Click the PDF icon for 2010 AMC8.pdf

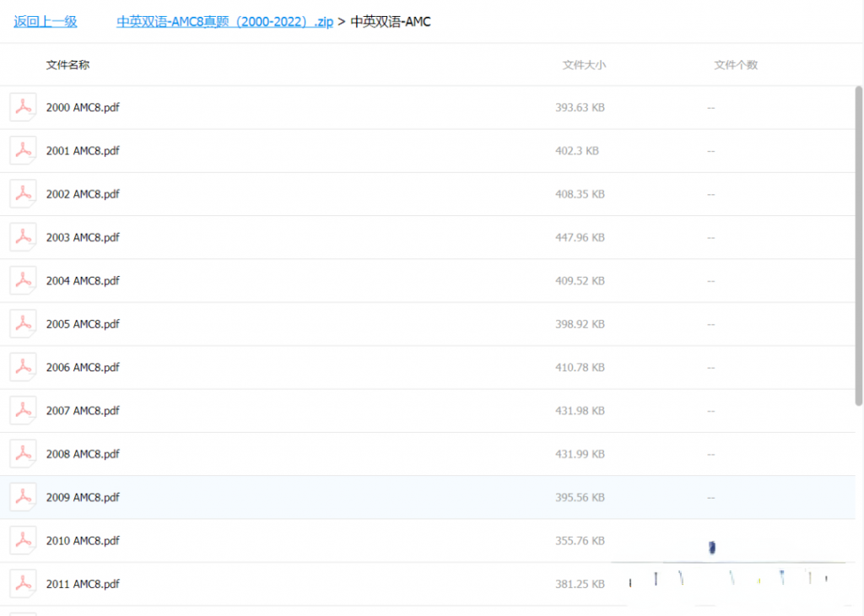23,541
